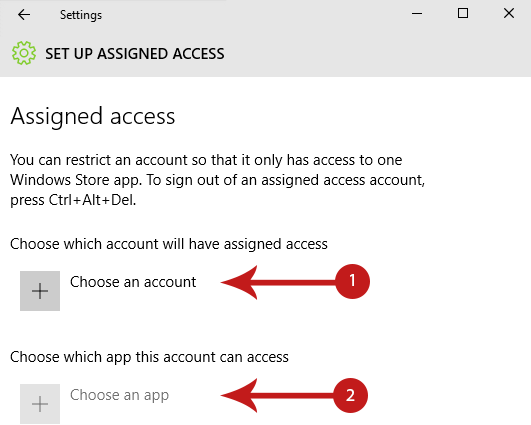Click the 'SET UP ASSIGNED ACCESS' header
Viewport: 531px width, 425px height.
[135, 54]
